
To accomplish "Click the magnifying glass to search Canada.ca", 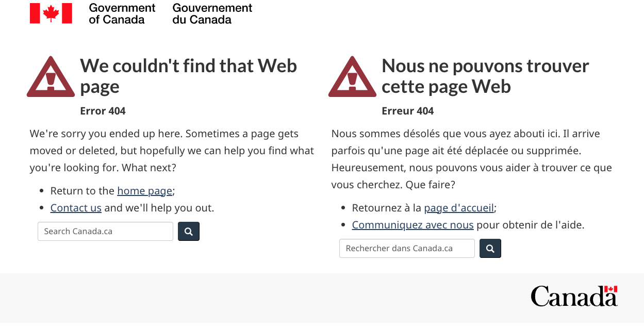I will click(x=188, y=231).
